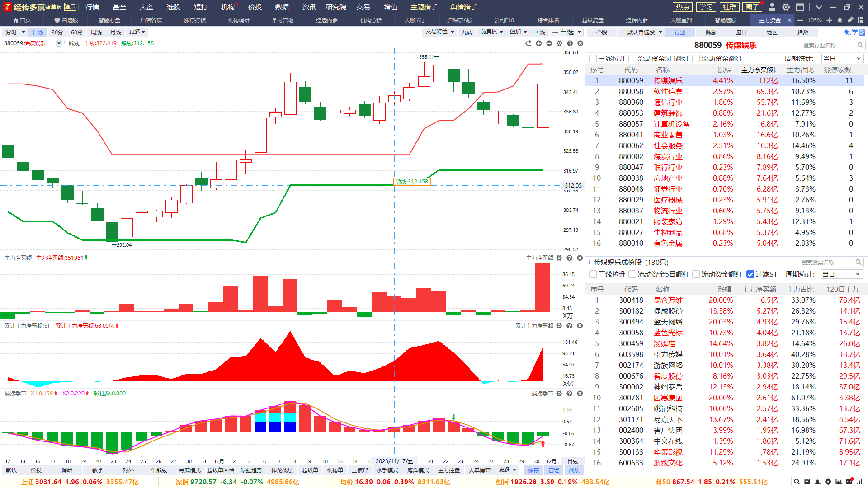Close the K-line chart indicator with X circle
Viewport: 868px width, 488px height.
[580, 43]
